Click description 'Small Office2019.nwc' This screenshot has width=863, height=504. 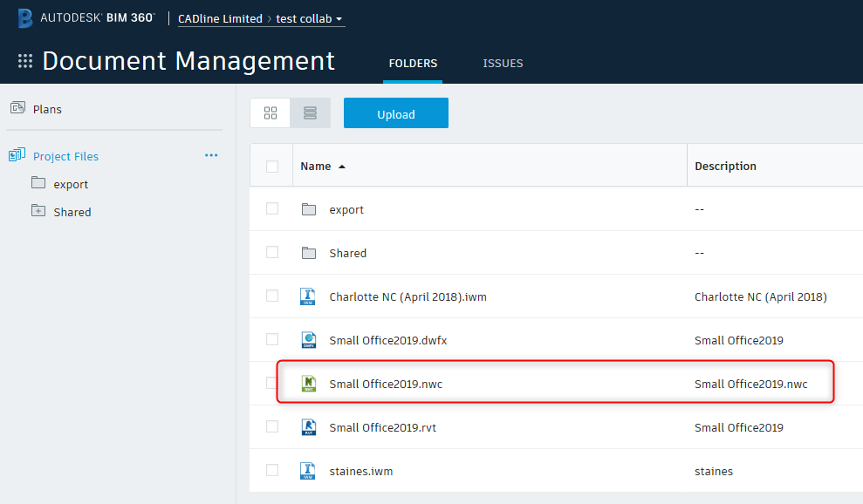click(750, 384)
